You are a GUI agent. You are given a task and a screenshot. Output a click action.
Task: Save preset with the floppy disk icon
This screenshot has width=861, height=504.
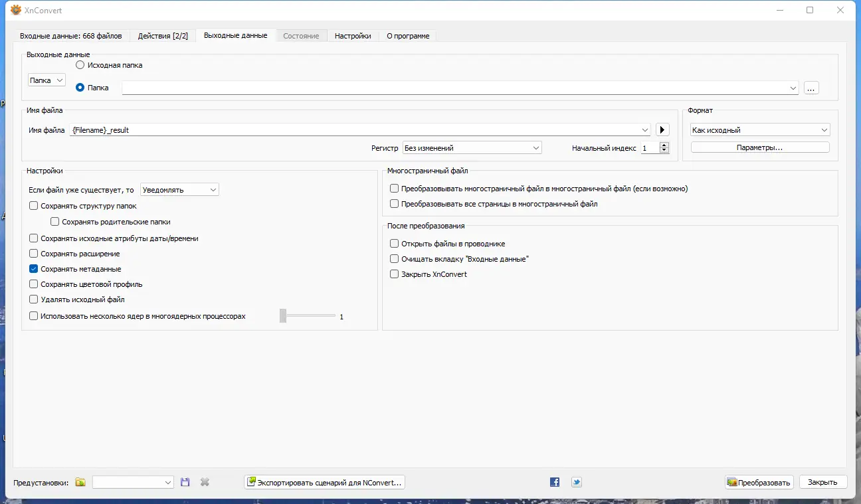(x=185, y=482)
